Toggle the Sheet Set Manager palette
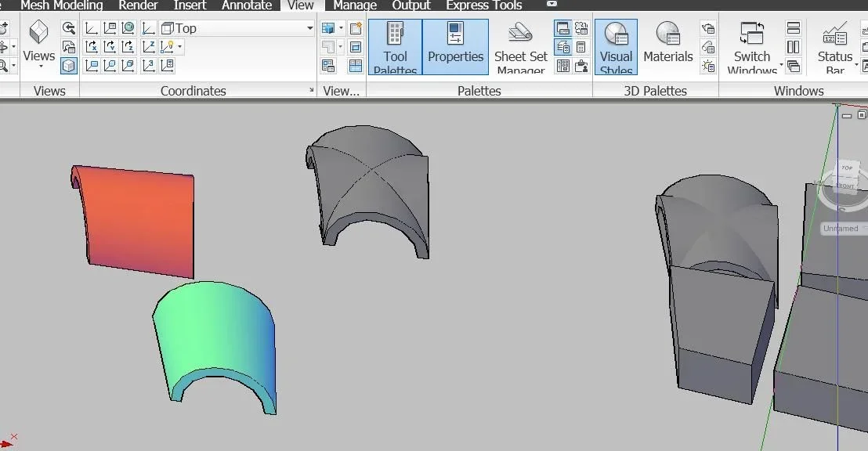 click(x=521, y=47)
